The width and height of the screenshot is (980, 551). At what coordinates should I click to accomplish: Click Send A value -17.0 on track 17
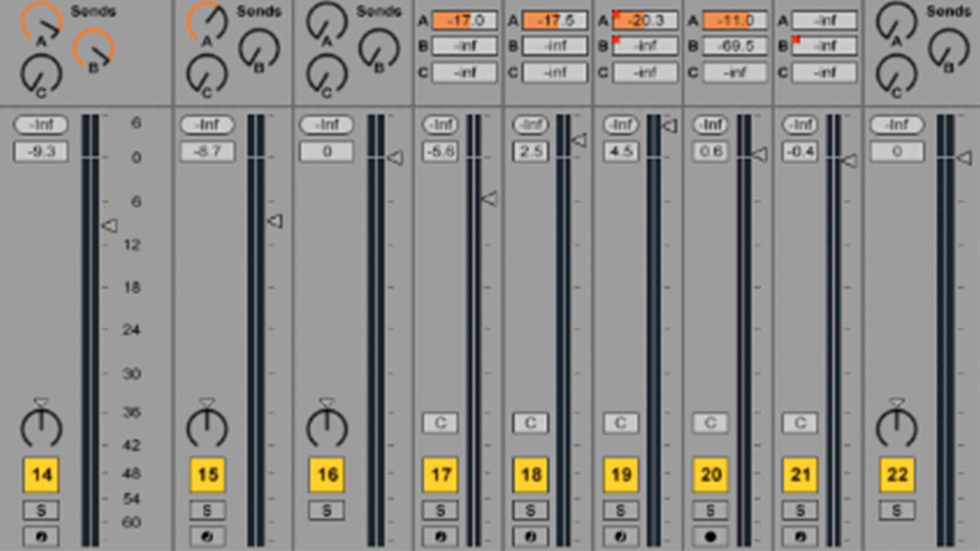click(464, 21)
